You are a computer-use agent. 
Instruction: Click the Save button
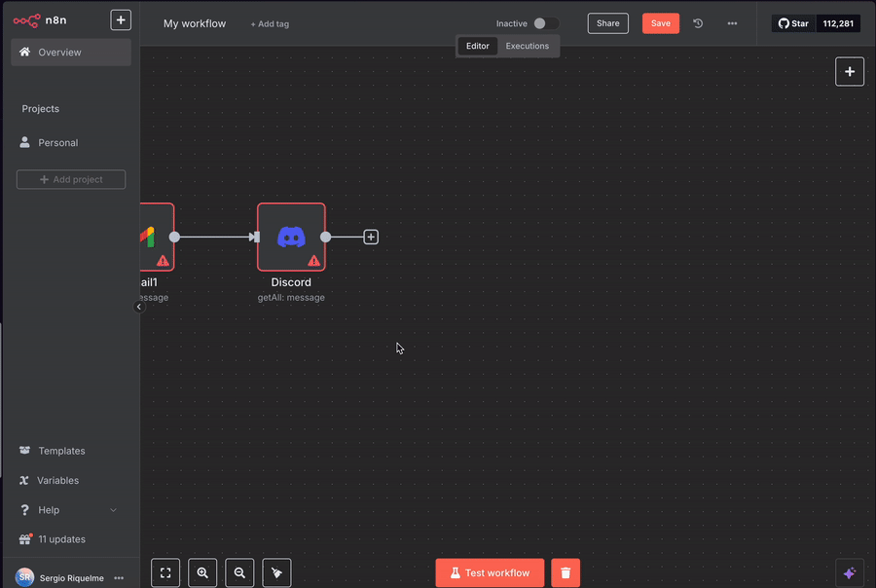[660, 23]
